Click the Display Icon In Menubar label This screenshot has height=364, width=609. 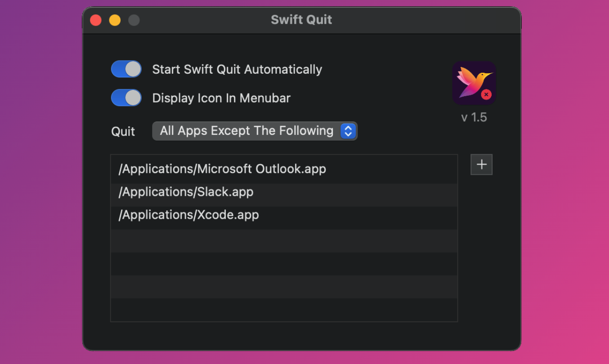(x=221, y=98)
